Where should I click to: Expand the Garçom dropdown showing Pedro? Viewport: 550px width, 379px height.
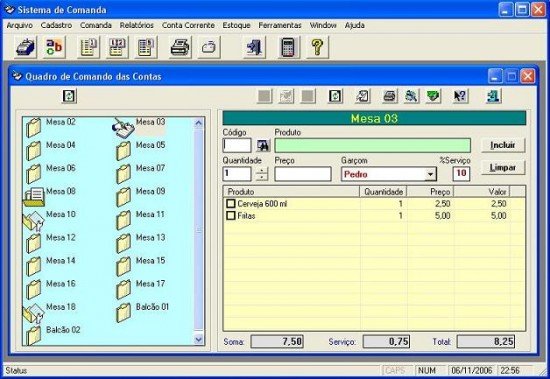tap(430, 174)
